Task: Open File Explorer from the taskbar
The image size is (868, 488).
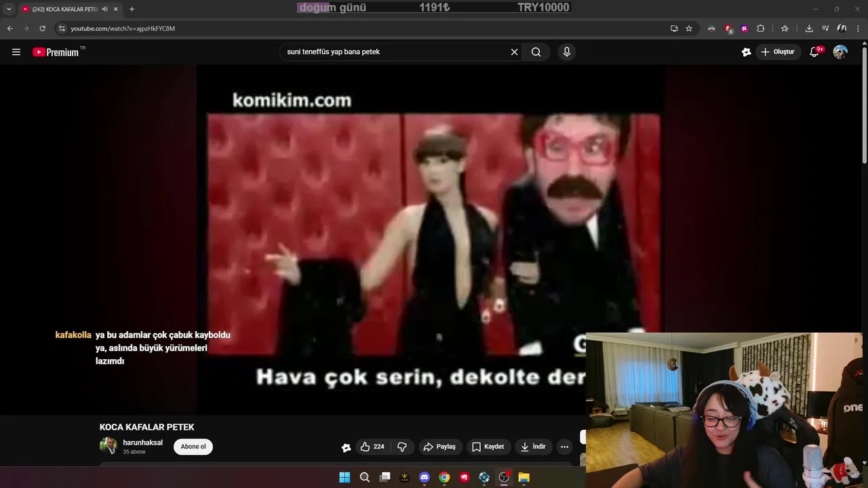Action: (x=524, y=477)
